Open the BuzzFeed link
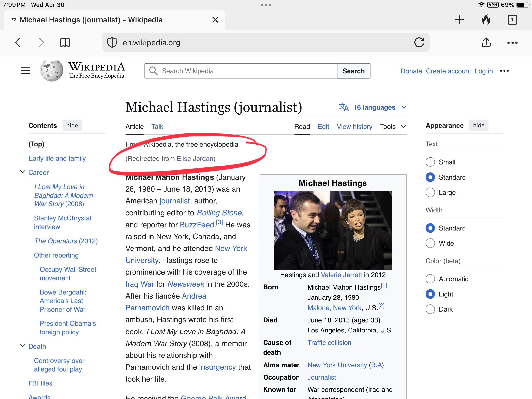The height and width of the screenshot is (399, 532). pyautogui.click(x=197, y=225)
